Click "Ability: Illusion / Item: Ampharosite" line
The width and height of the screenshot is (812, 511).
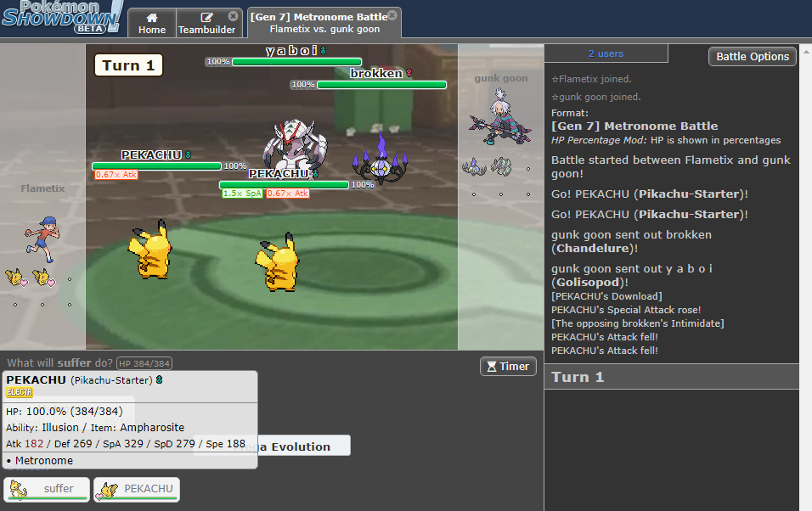95,428
